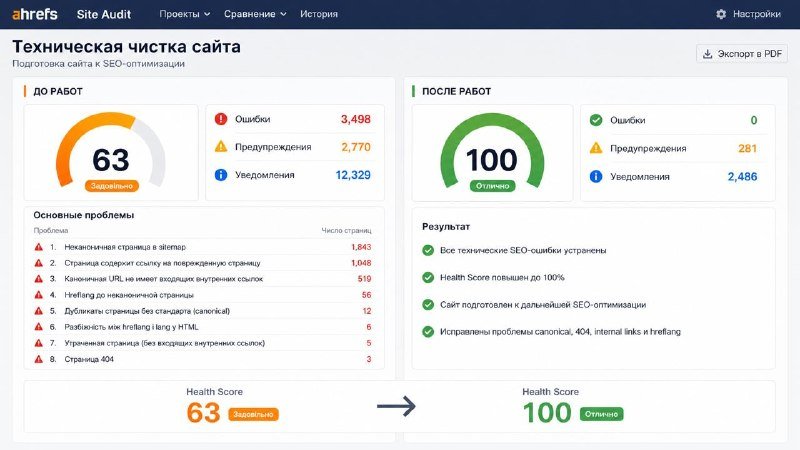Click the green 100 health gauge
800x450 pixels.
tap(492, 149)
